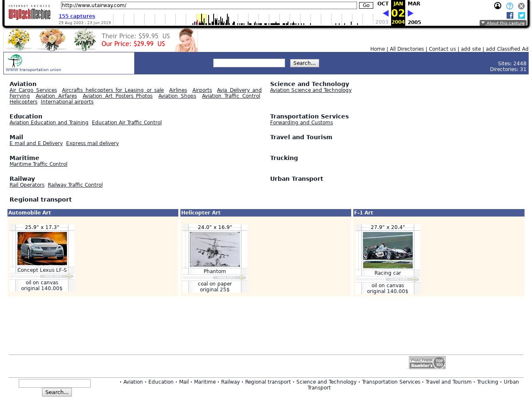This screenshot has height=399, width=532.
Task: Expand More Info under Racing car
Action: pyautogui.click(x=402, y=279)
